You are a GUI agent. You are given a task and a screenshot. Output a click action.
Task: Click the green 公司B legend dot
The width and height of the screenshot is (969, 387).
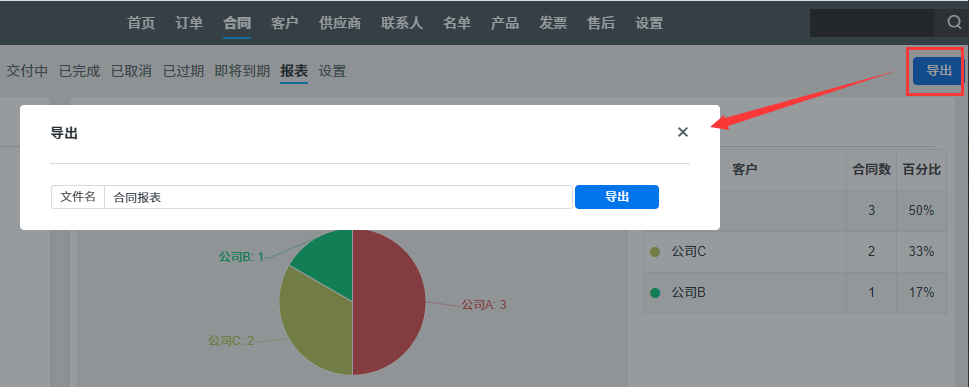655,292
